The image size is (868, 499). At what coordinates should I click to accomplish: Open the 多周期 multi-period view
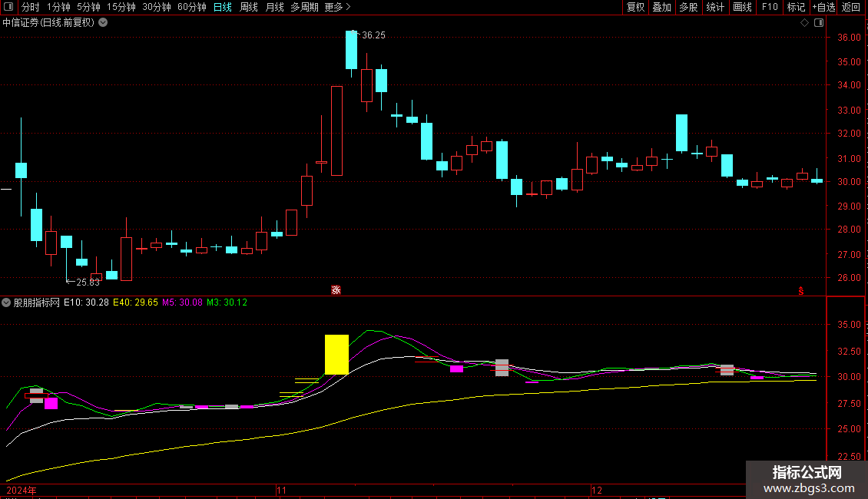coord(304,7)
